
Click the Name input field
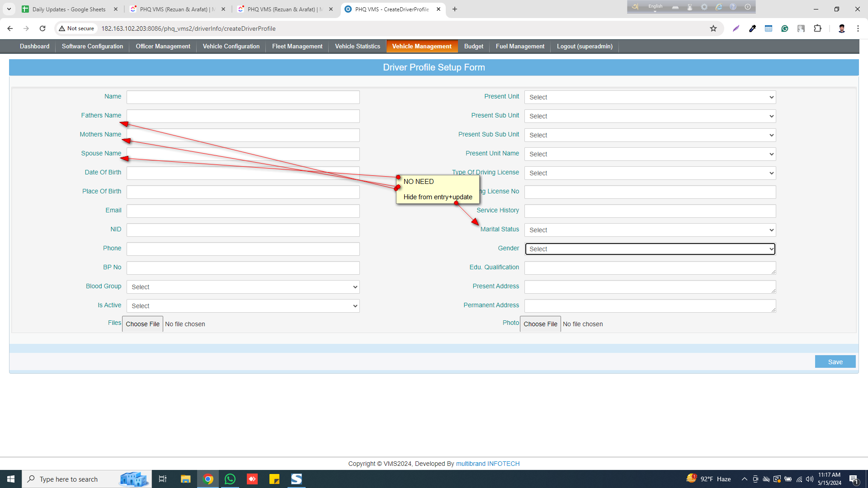click(243, 97)
